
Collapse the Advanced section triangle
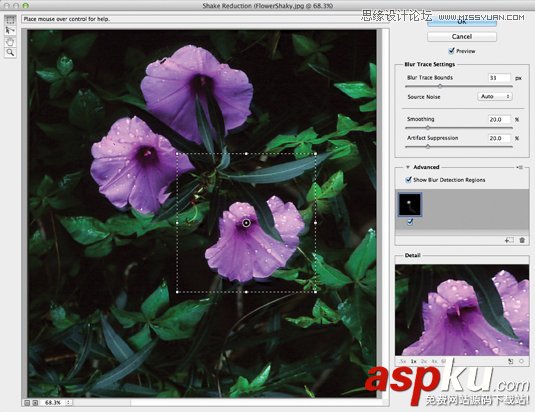407,167
